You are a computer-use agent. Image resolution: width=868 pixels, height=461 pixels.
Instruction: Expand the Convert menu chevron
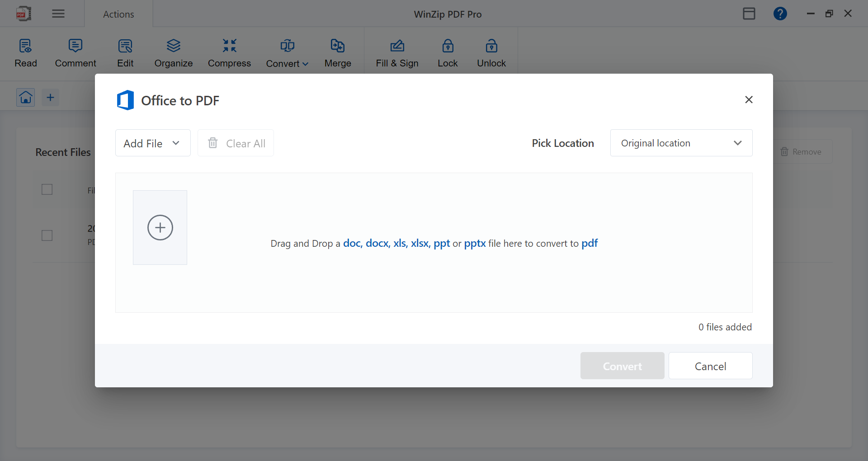coord(305,64)
